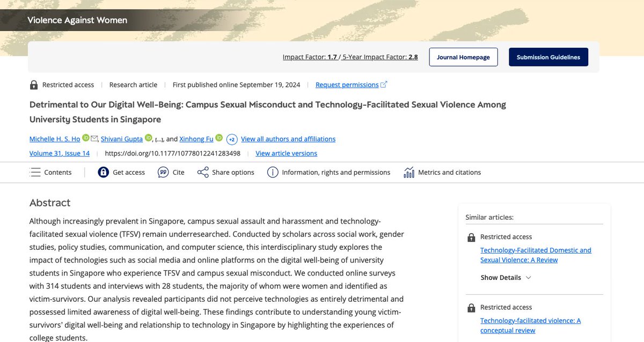Viewport: 644px width, 342px height.
Task: Click the Similar articles: heading
Action: 489,217
